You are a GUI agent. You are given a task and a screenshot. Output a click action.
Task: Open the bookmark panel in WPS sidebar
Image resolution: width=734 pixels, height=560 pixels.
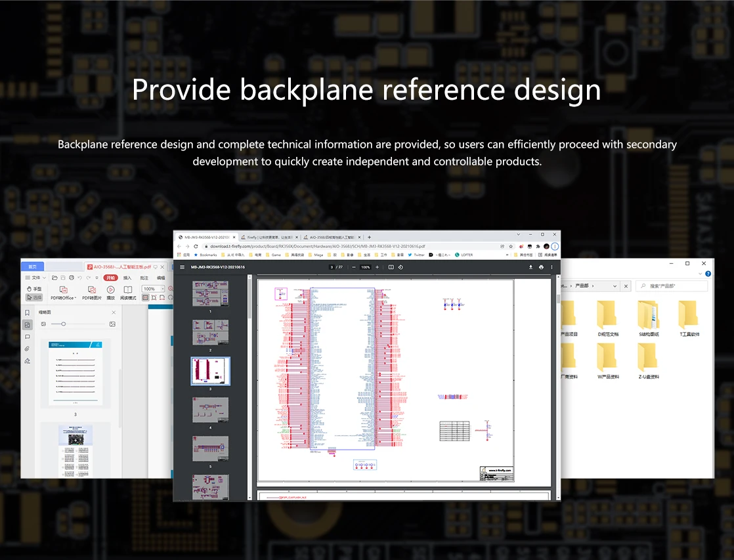click(x=28, y=312)
